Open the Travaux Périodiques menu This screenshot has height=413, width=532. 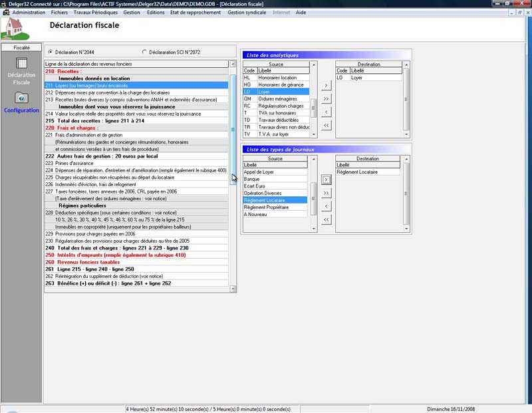pos(95,12)
